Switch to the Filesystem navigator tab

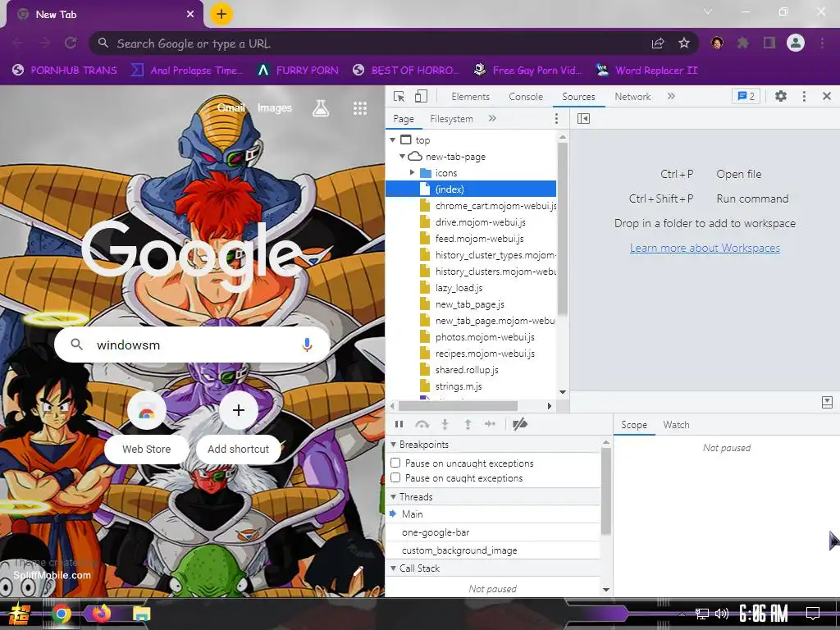pos(452,119)
